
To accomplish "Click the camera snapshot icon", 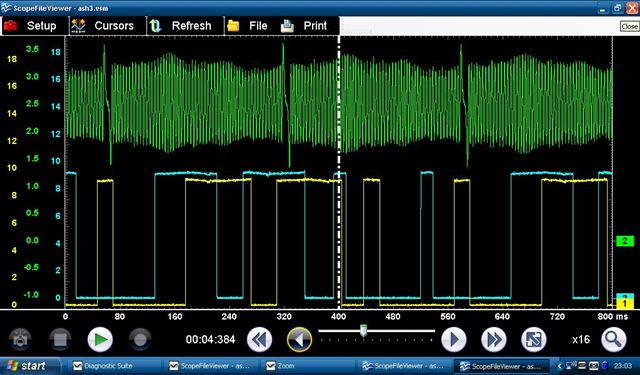I will pos(20,339).
